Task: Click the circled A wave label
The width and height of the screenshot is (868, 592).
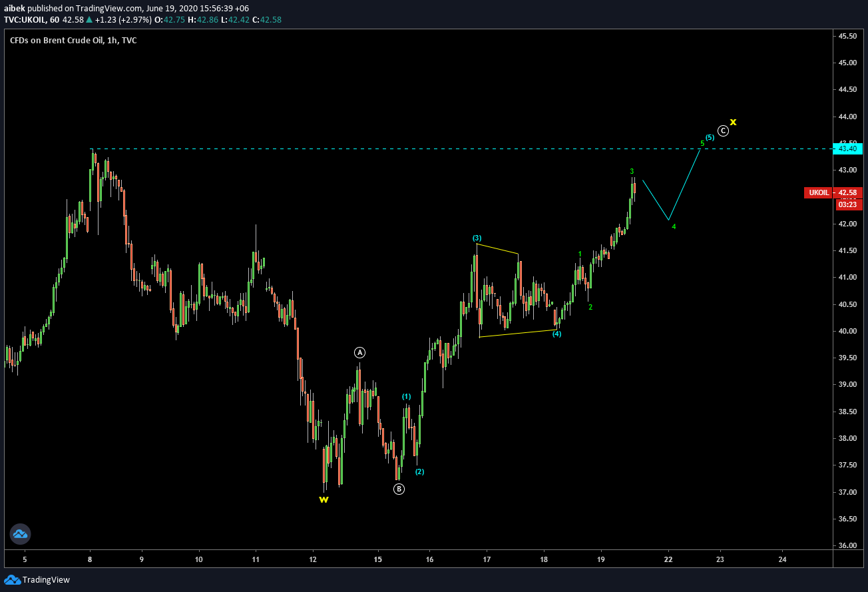Action: (x=359, y=352)
